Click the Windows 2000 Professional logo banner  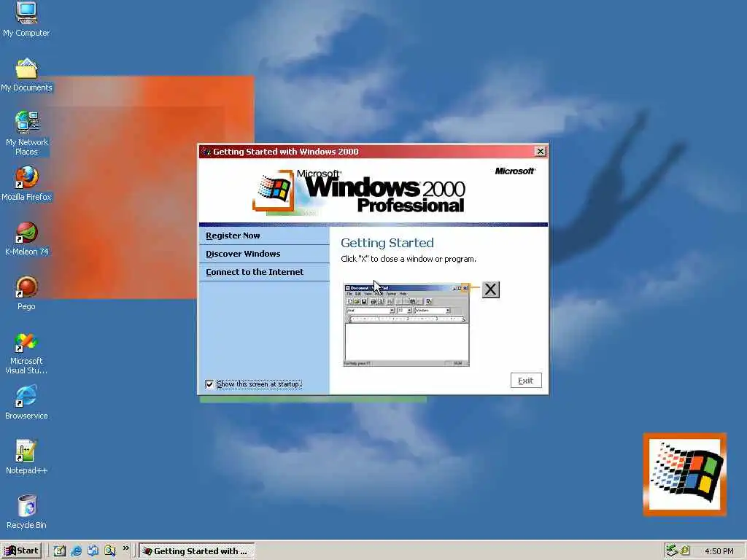tap(359, 191)
